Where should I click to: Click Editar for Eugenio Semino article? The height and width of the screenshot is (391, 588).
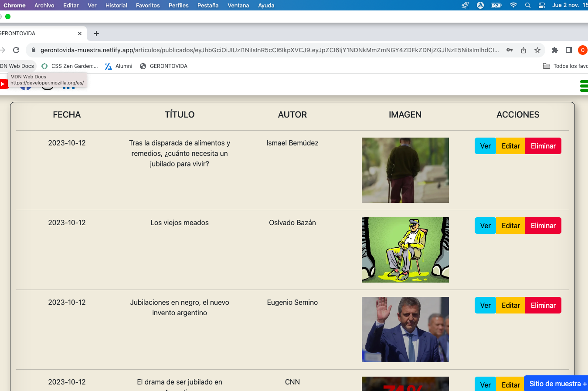(511, 305)
